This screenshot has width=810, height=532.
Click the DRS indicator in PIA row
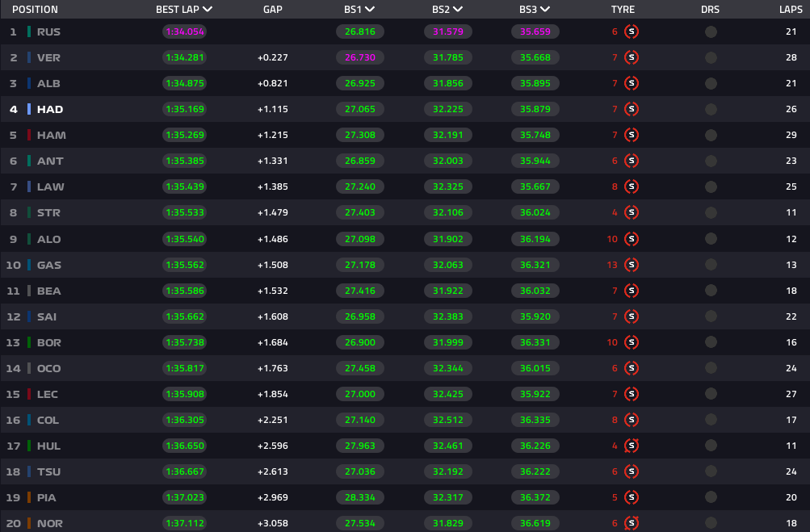click(x=711, y=497)
